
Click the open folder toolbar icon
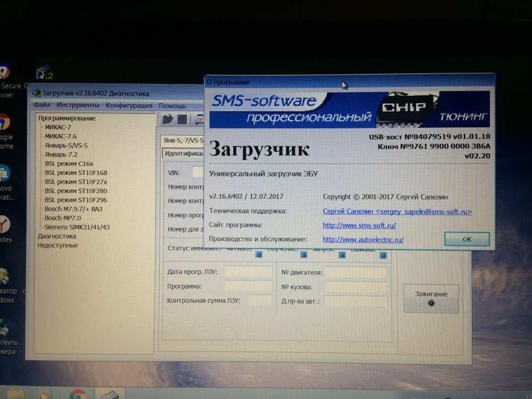[168, 119]
